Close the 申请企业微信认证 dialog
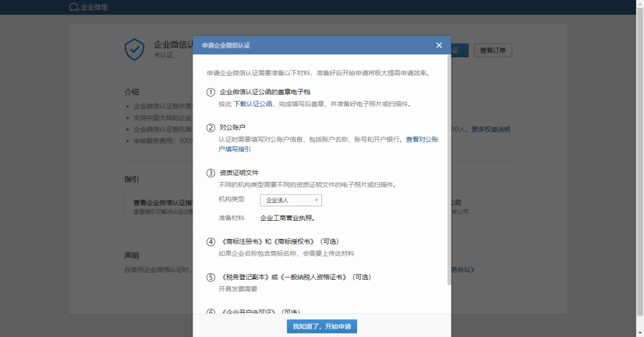Viewport: 644px width, 337px height. [439, 45]
